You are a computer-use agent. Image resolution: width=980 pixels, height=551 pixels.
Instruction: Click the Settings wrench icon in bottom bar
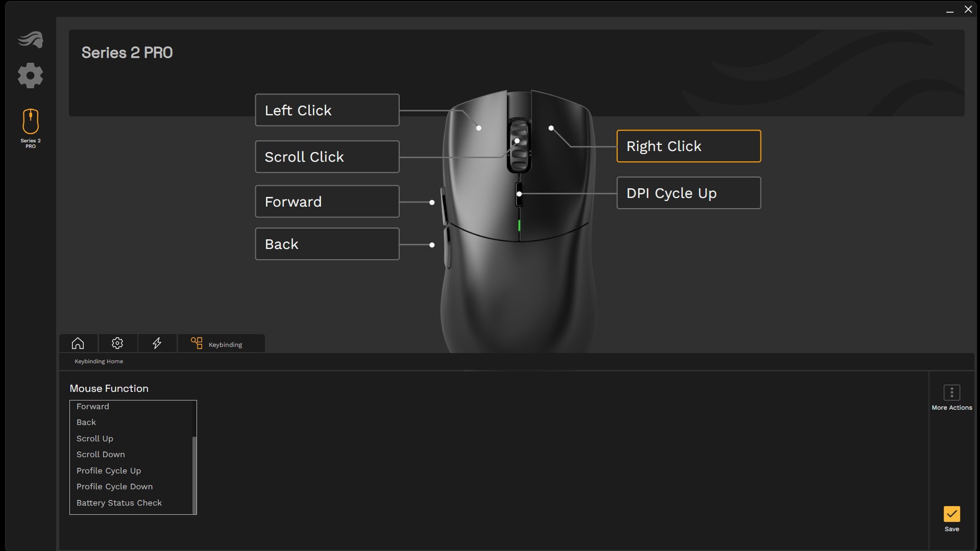tap(117, 344)
